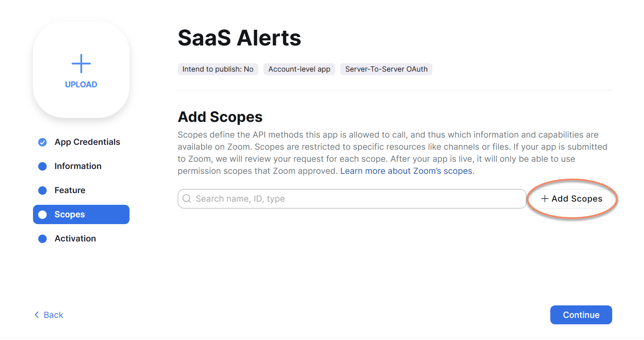The height and width of the screenshot is (340, 644).
Task: Click the blue dot beside Feature
Action: (42, 190)
